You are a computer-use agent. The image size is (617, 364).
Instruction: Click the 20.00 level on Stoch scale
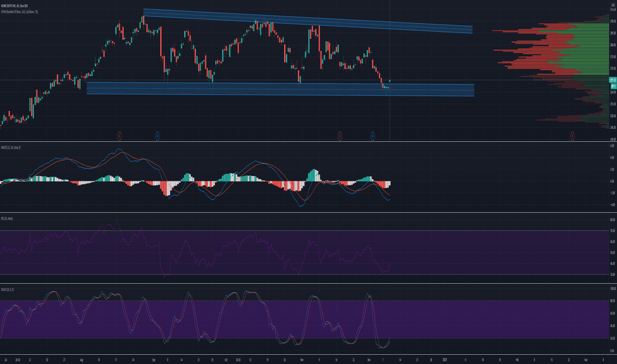coord(612,338)
